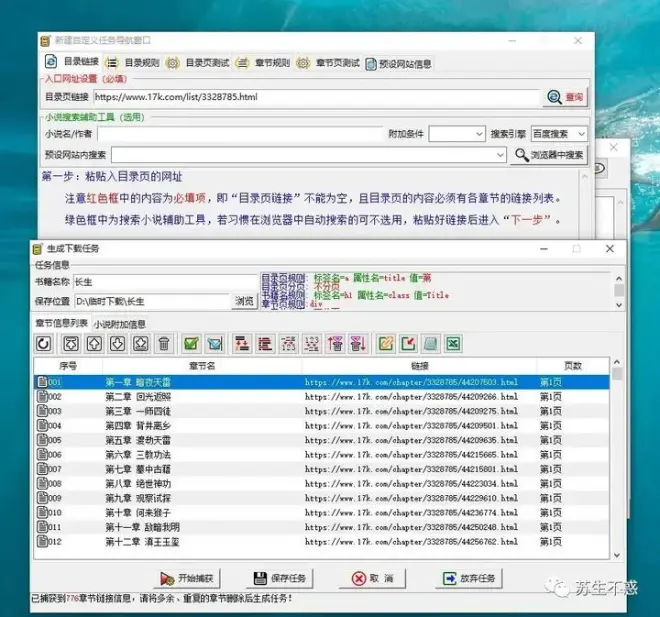Screen dimensions: 660x617
Task: Click the 目录页链接 URL input field
Action: pos(315,97)
